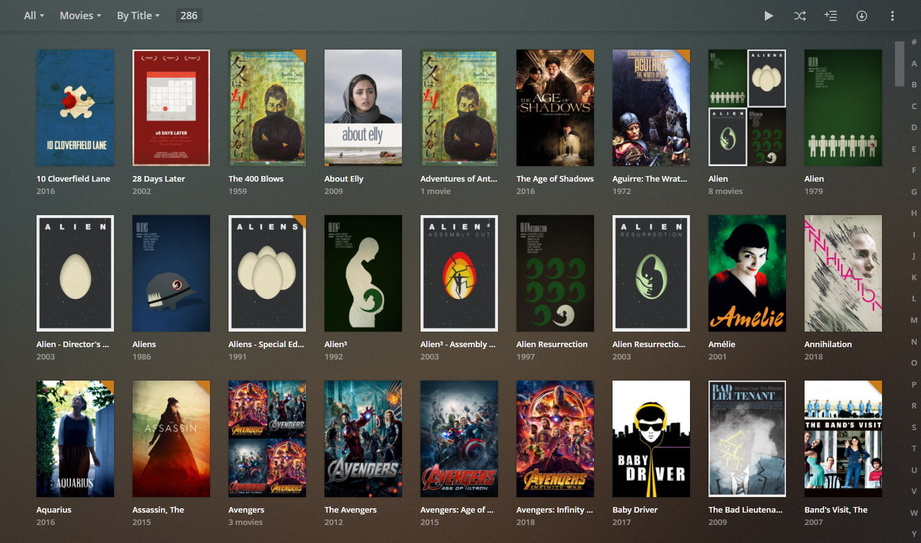Viewport: 921px width, 543px height.
Task: Open the All filter dropdown
Action: (x=33, y=16)
